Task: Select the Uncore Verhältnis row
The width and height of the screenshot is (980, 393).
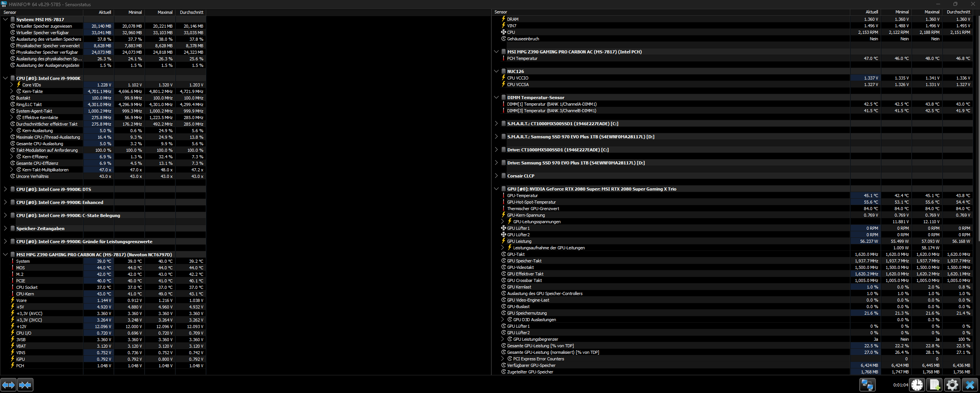Action: click(103, 176)
